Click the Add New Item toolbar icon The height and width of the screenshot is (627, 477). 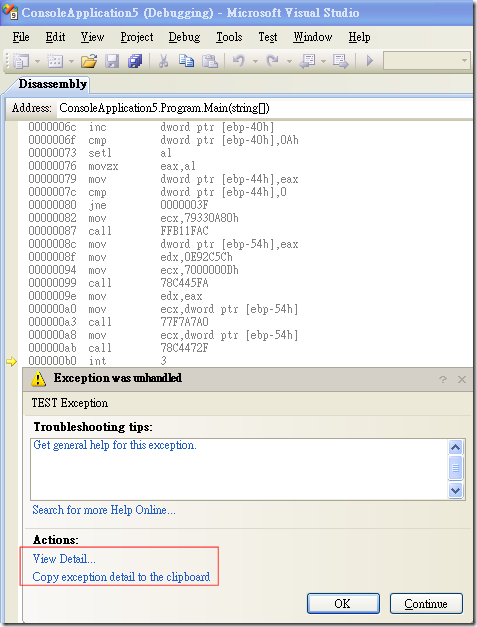(55, 61)
